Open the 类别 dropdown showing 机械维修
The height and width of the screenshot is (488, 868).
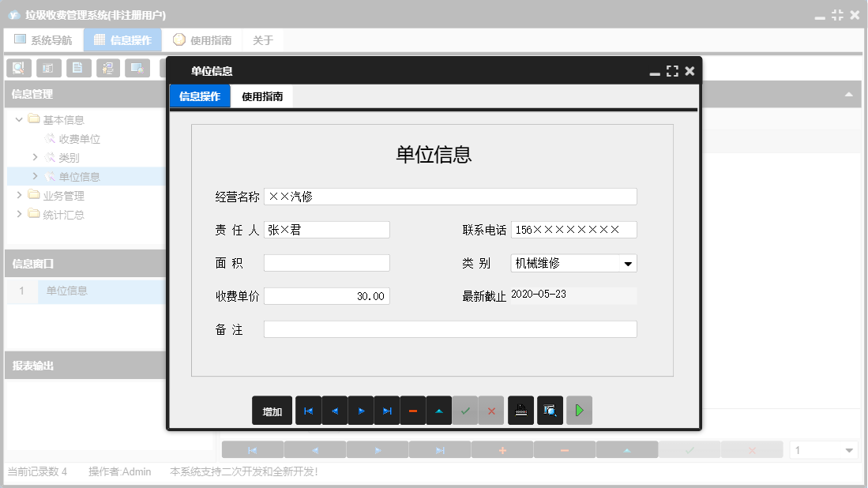(x=626, y=262)
